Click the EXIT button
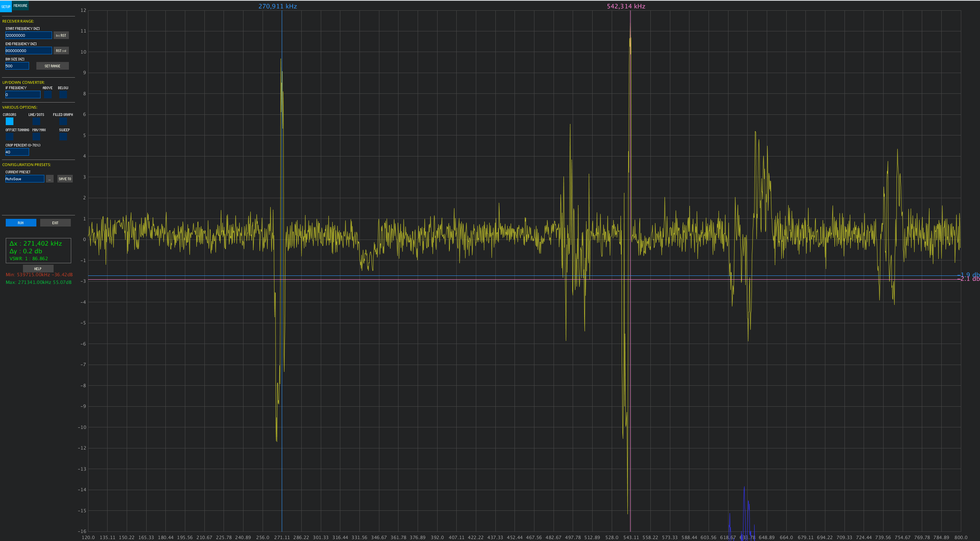 tap(55, 222)
